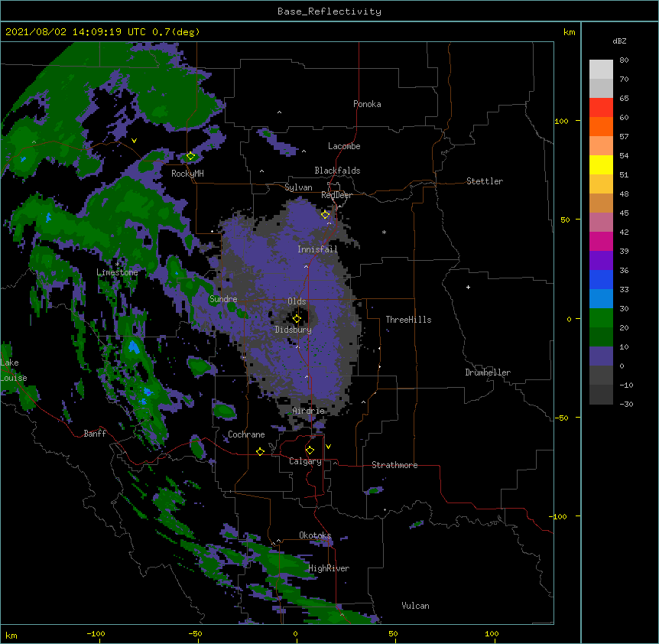
Task: Pick the orange 57–60 dBZ legend swatch
Action: pos(601,126)
